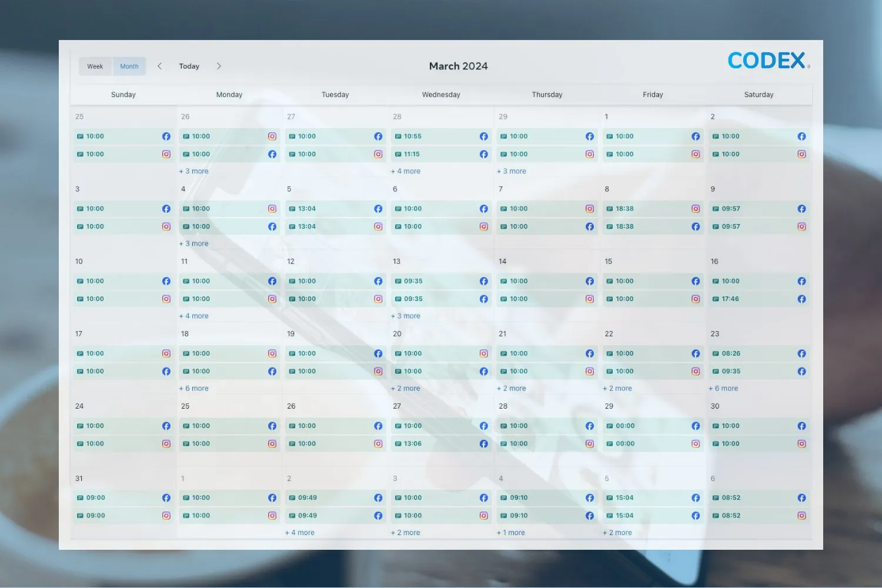The image size is (882, 588).
Task: Click the Wednesday column header
Action: point(441,95)
